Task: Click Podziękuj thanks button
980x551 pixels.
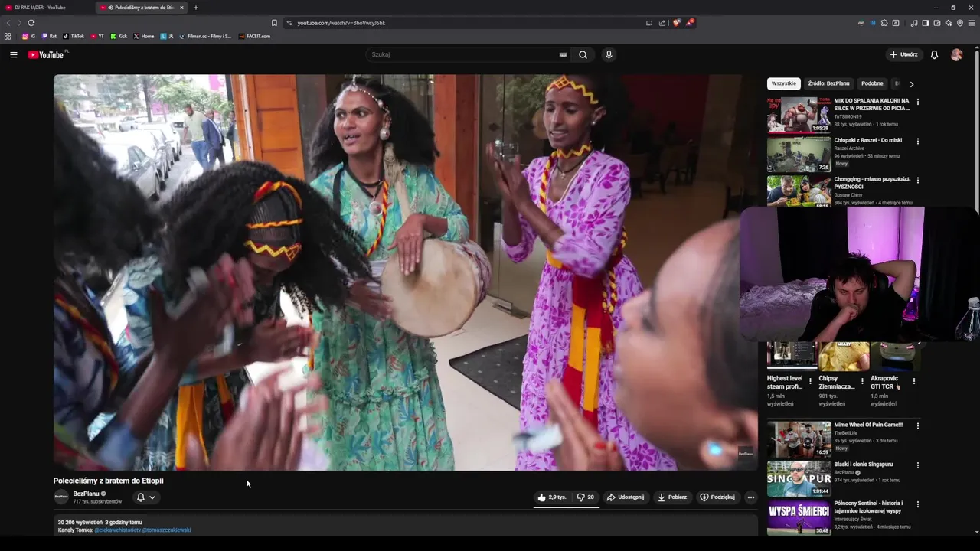Action: (x=717, y=497)
